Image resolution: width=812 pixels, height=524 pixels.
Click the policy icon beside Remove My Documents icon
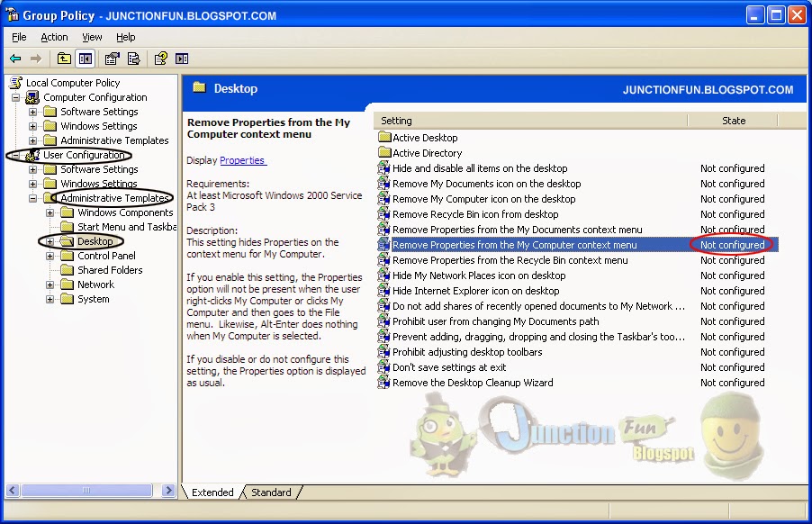pyautogui.click(x=383, y=184)
